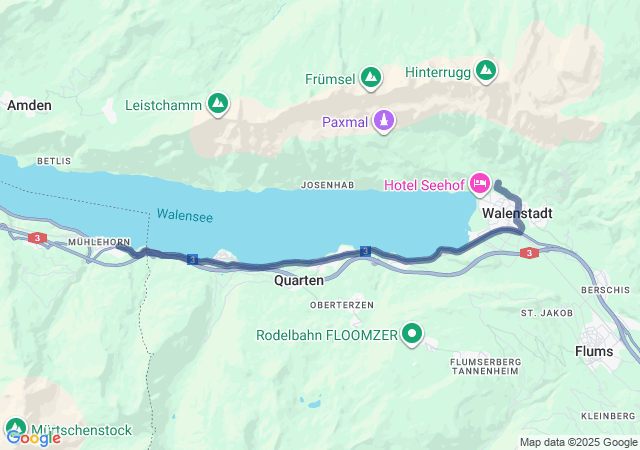Image resolution: width=640 pixels, height=450 pixels.
Task: Select the Walenstadt town label
Action: pyautogui.click(x=517, y=213)
